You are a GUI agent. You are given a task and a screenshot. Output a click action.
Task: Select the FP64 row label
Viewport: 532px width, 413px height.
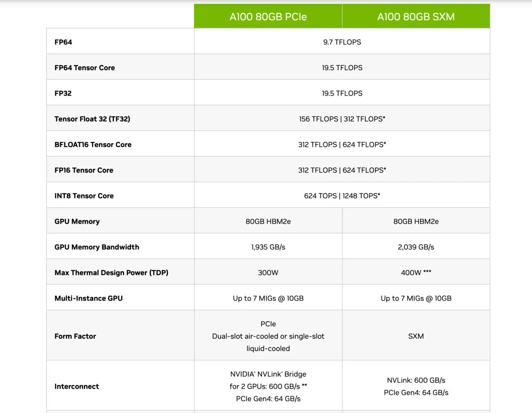[63, 42]
